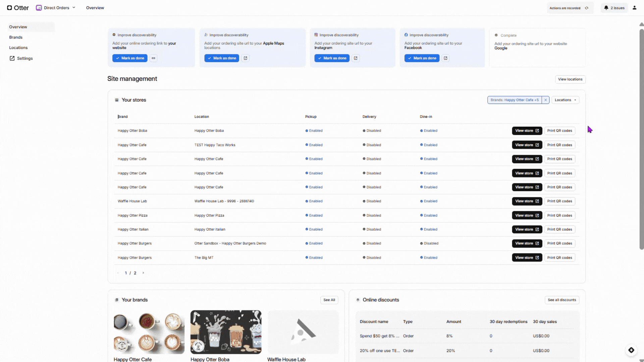The width and height of the screenshot is (644, 362).
Task: Click the floating help diamond icon
Action: (631, 350)
